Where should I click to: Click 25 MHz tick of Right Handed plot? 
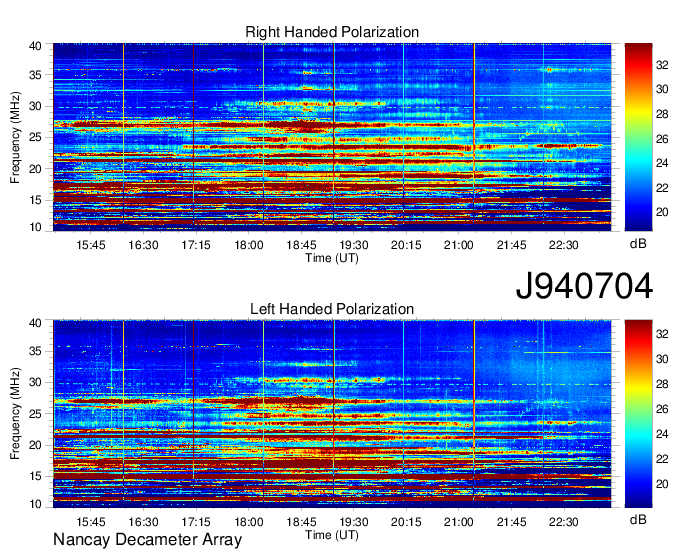[x=35, y=137]
